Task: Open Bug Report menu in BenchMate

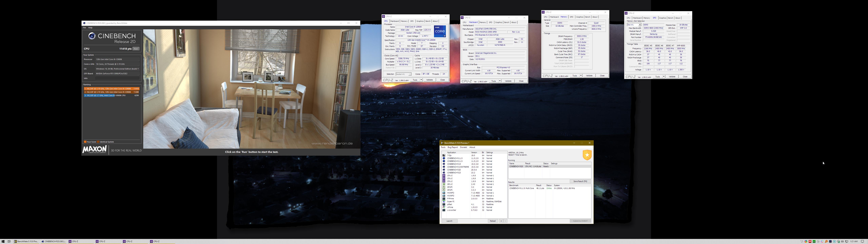Action: [x=452, y=147]
